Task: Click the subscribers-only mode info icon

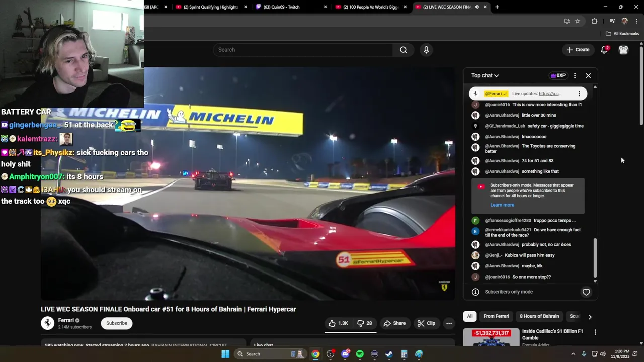Action: click(x=475, y=292)
